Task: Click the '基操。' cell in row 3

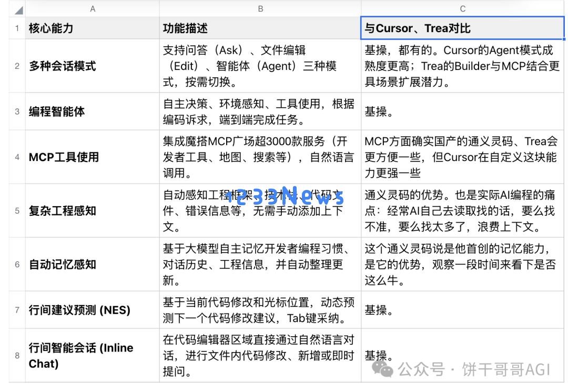Action: (463, 112)
